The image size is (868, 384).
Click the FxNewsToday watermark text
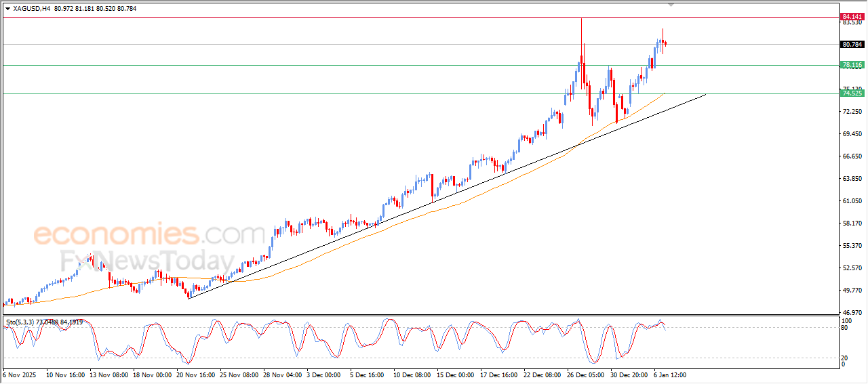[x=147, y=261]
